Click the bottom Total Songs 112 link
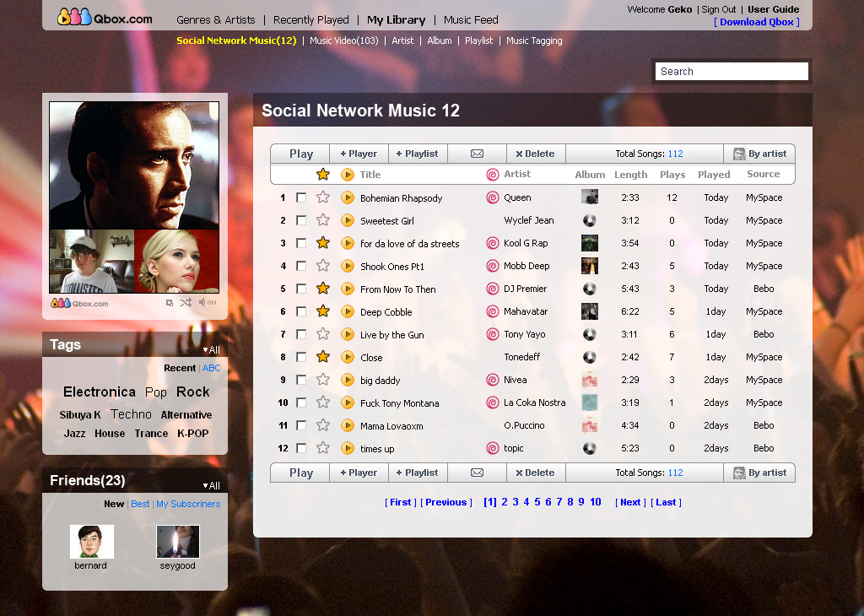864x616 pixels. point(675,473)
